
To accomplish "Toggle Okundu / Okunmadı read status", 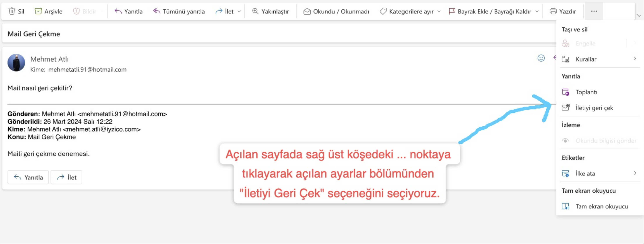I will coord(336,11).
